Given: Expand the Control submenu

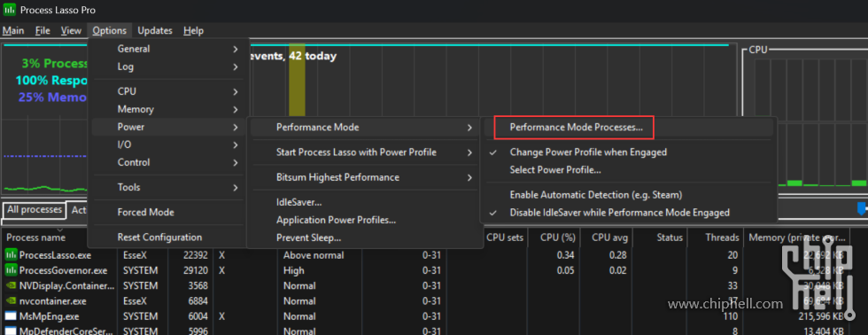Looking at the screenshot, I should click(167, 163).
